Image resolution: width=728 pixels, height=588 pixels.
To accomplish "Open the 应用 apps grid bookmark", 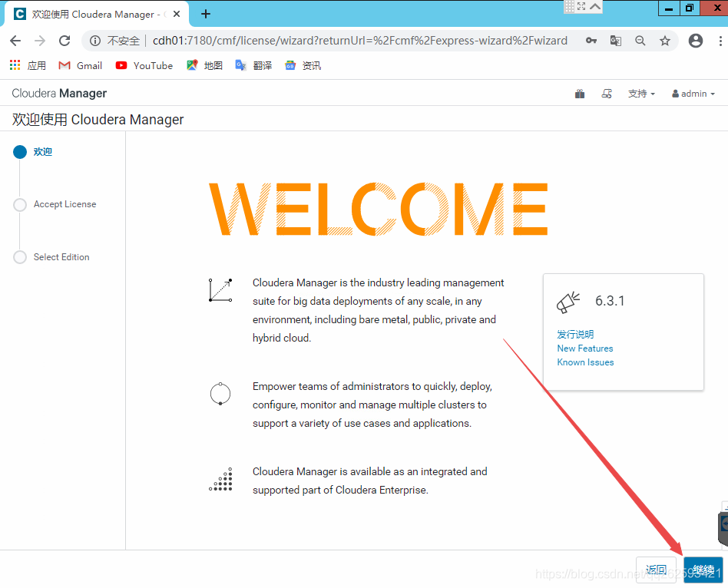I will tap(28, 65).
